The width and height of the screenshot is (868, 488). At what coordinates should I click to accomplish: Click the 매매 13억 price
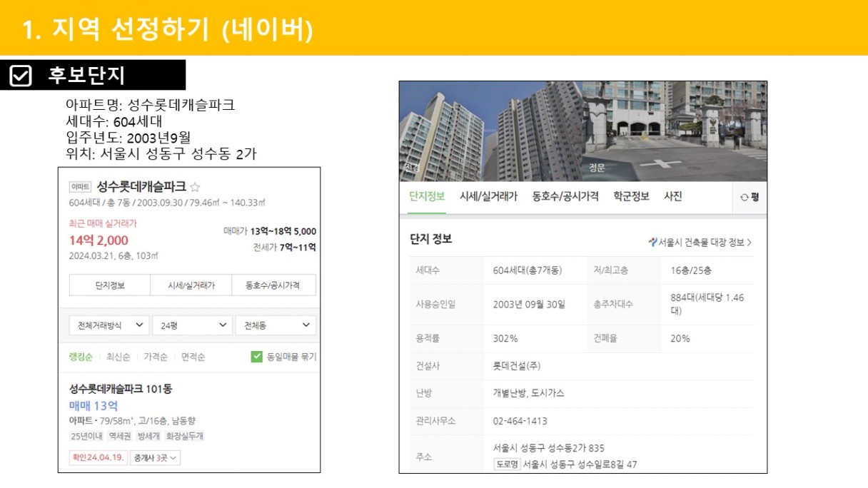(94, 405)
